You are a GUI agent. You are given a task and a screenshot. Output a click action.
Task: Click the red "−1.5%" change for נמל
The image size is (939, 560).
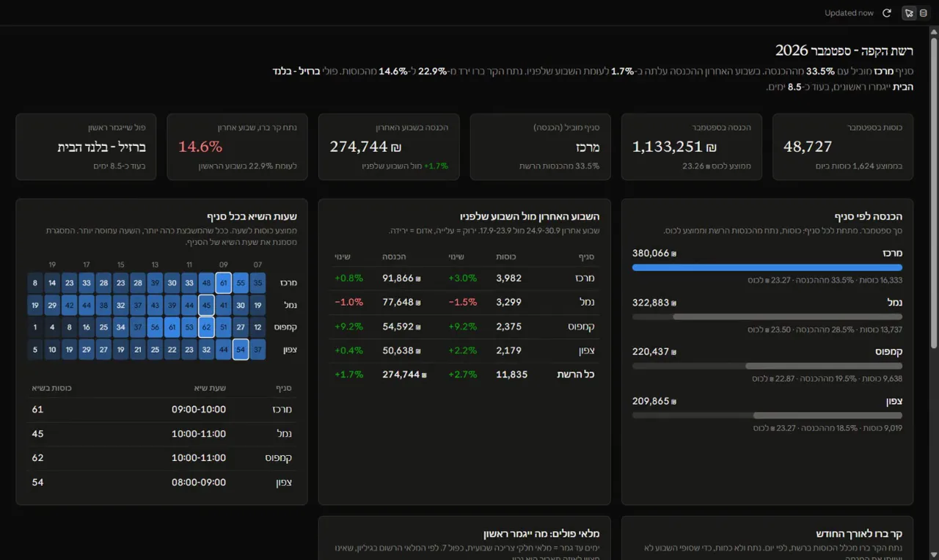point(463,302)
